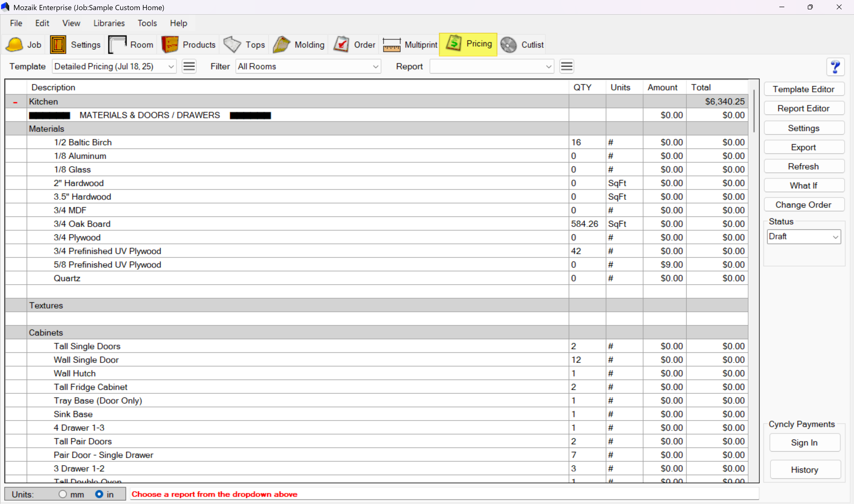The width and height of the screenshot is (854, 504).
Task: Open the Products cabinet icon
Action: (170, 44)
